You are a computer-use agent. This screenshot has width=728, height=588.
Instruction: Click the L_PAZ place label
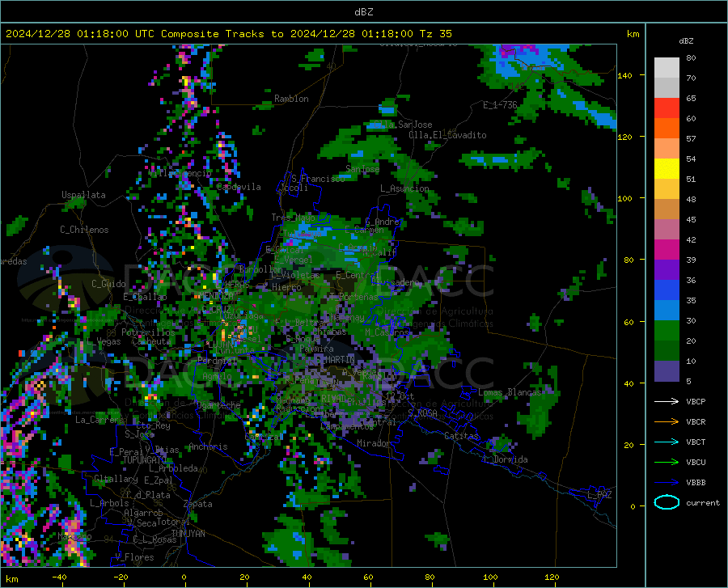599,495
